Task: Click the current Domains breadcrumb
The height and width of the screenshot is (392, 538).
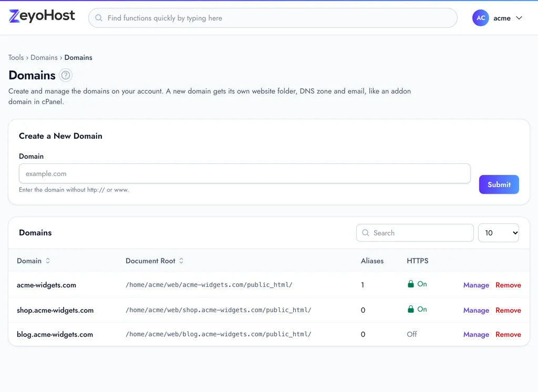Action: click(x=78, y=57)
